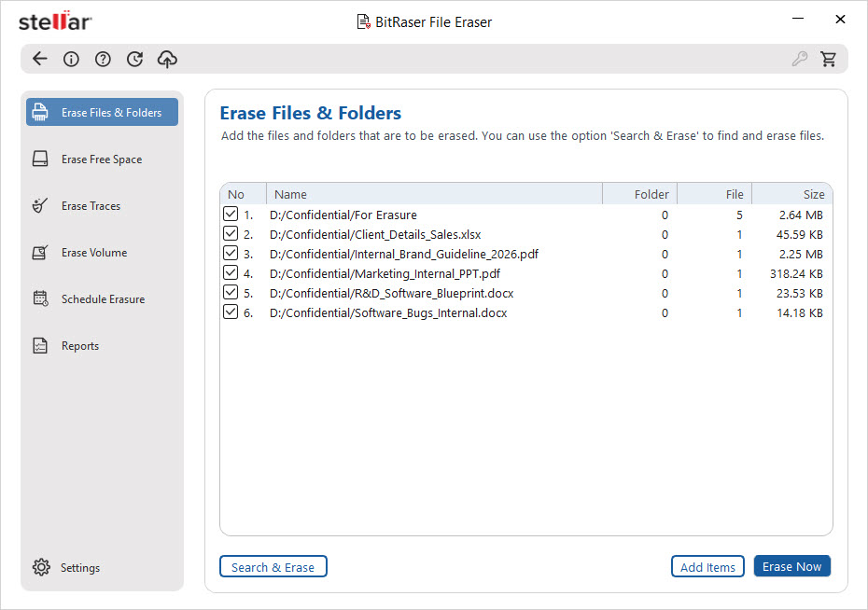Click the Erase Now button

(x=791, y=566)
